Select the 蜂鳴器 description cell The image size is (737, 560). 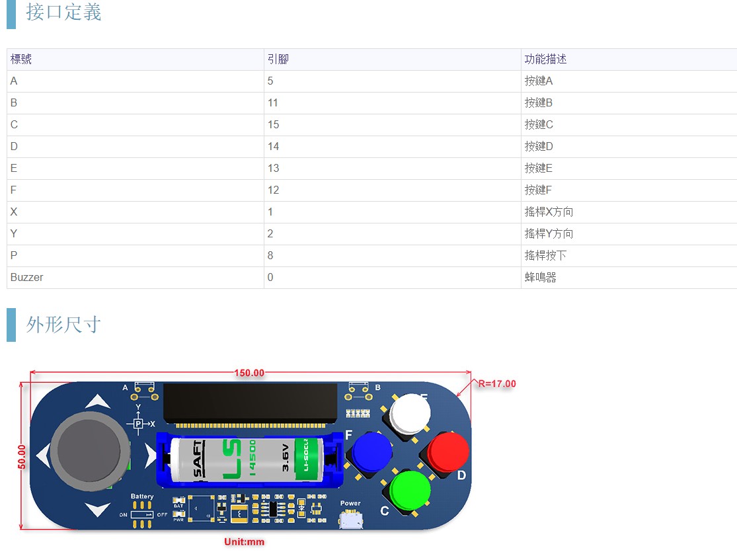point(629,278)
